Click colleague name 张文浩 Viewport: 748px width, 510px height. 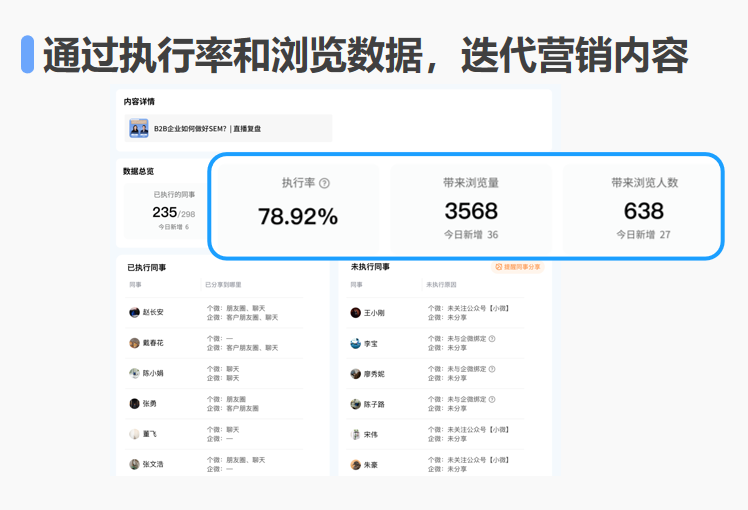point(153,465)
